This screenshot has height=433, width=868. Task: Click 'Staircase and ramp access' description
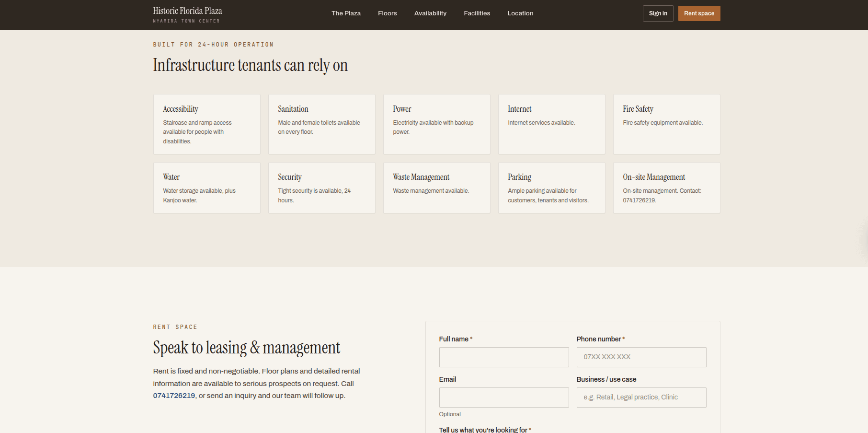[197, 132]
